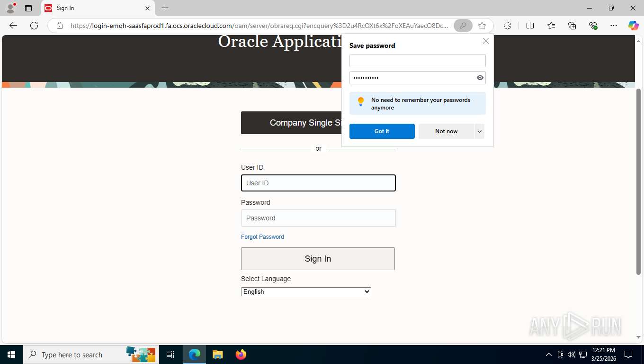Close the Sign In tab

point(147,8)
